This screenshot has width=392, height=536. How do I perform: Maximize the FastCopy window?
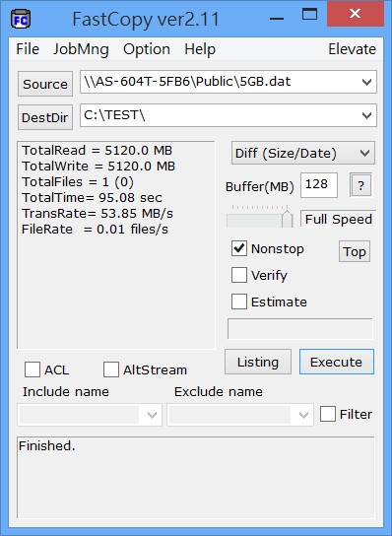point(309,14)
